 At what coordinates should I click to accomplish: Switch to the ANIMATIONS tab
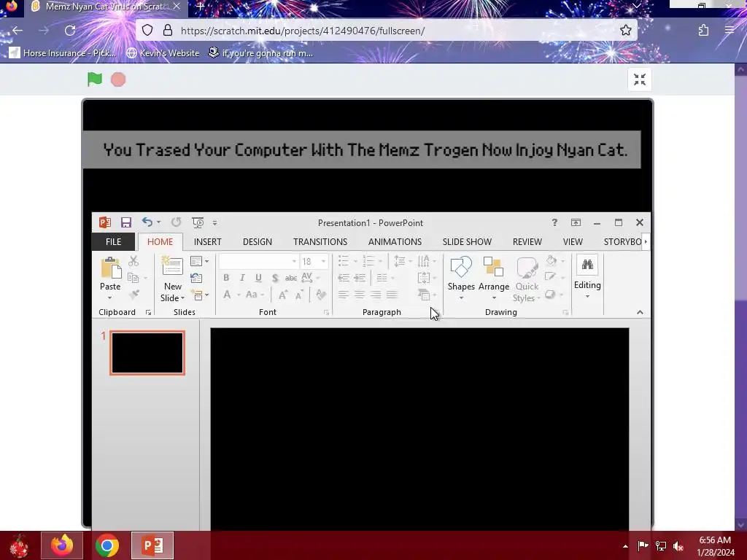(395, 242)
